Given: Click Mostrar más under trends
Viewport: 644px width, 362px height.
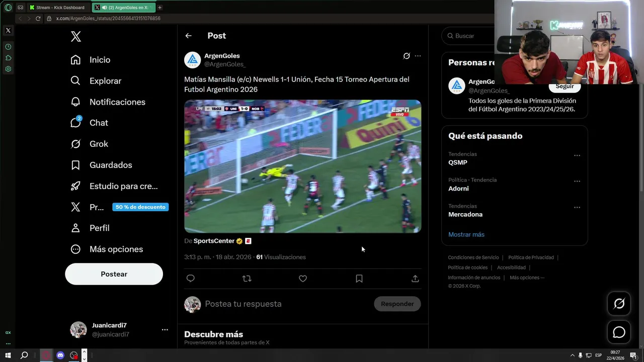Looking at the screenshot, I should pos(466,234).
